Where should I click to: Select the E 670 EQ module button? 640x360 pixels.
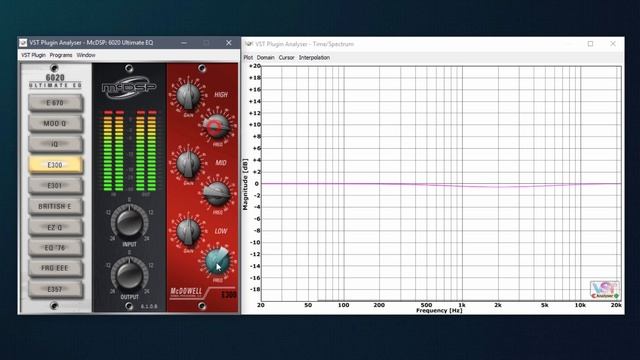click(x=56, y=103)
